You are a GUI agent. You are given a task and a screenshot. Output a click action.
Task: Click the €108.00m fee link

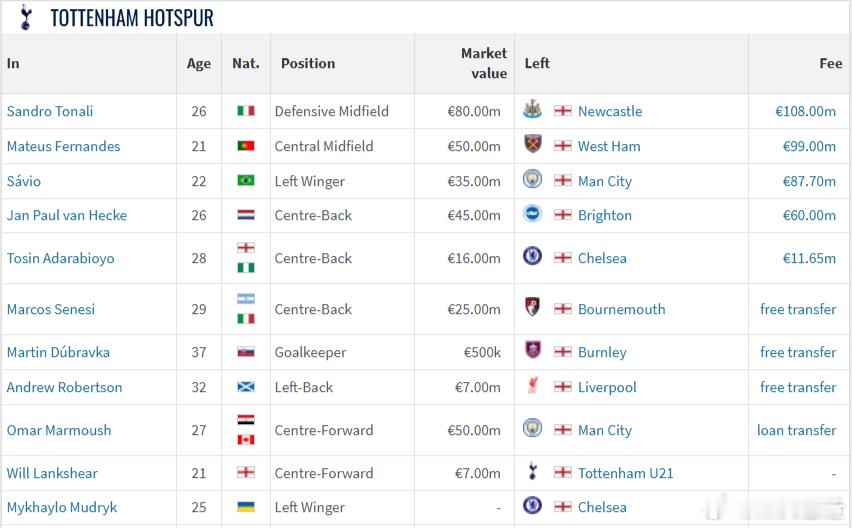pos(805,111)
